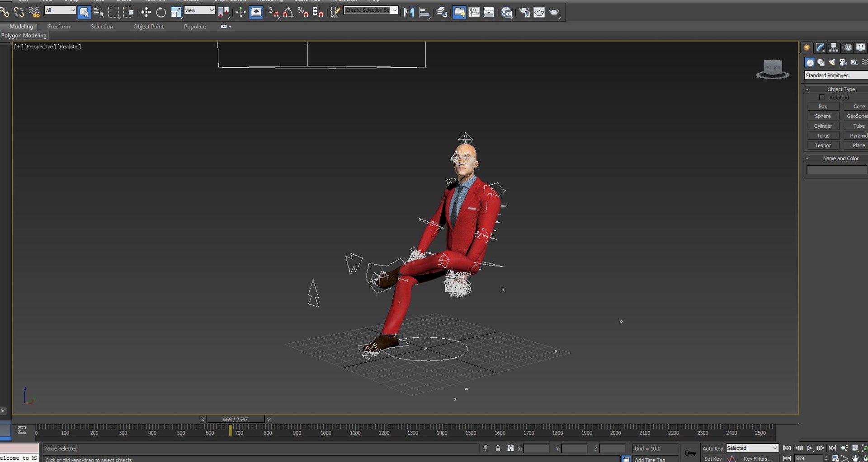The image size is (868, 462).
Task: Play the animation
Action: (810, 448)
